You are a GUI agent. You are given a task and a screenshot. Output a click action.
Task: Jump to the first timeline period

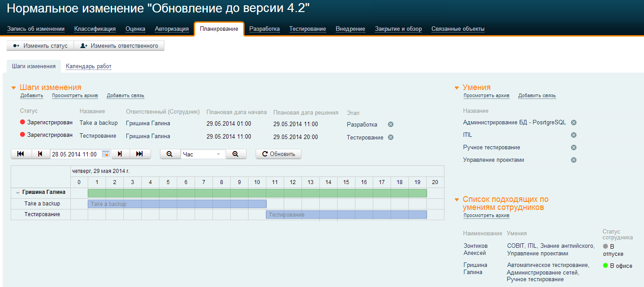pyautogui.click(x=21, y=154)
